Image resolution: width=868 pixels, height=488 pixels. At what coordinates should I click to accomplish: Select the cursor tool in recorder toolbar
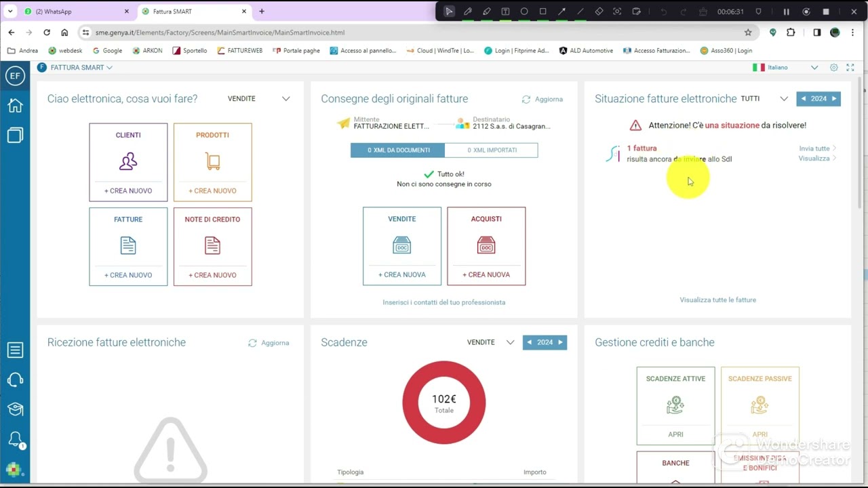[449, 12]
